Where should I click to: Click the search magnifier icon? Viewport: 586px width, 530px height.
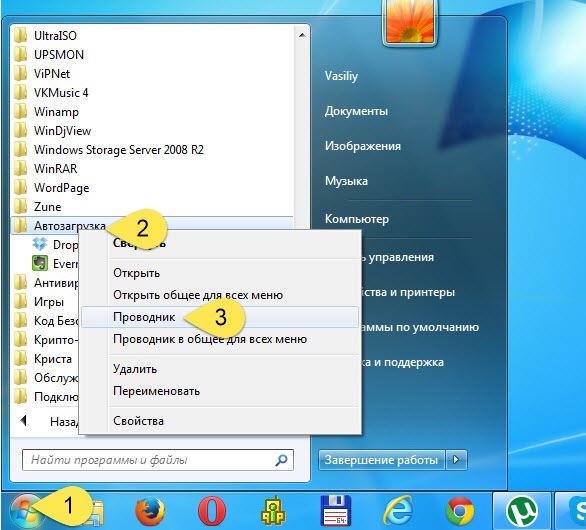281,460
